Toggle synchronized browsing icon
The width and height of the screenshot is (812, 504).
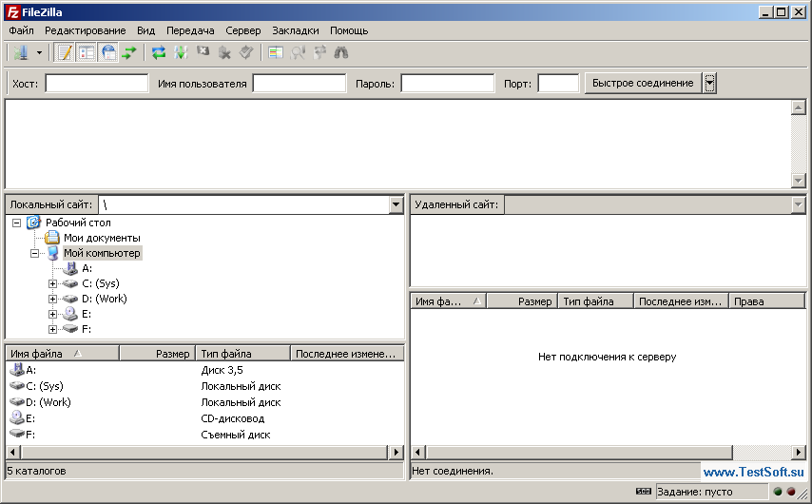click(x=319, y=52)
